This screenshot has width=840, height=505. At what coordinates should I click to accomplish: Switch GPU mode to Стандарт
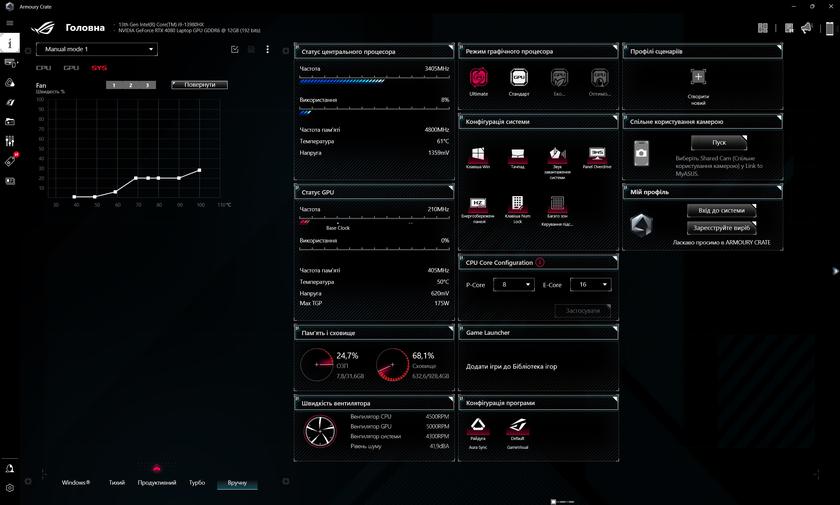tap(519, 78)
